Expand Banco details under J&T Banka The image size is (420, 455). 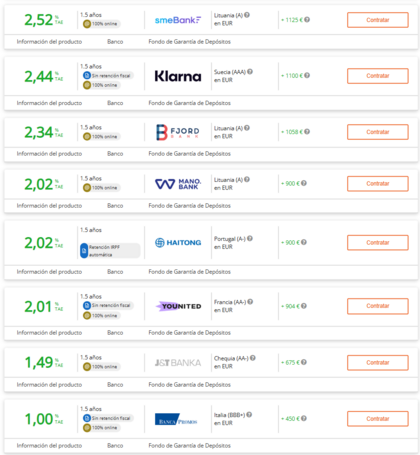pos(115,385)
